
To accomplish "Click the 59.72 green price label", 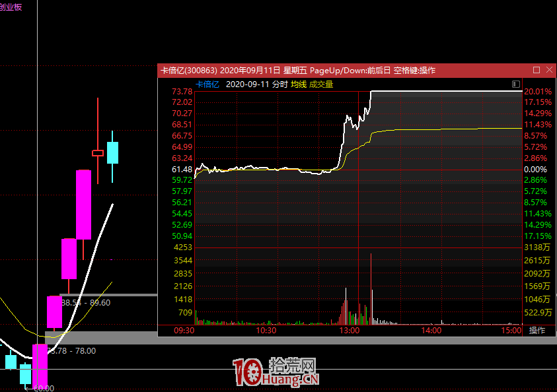I will (182, 180).
